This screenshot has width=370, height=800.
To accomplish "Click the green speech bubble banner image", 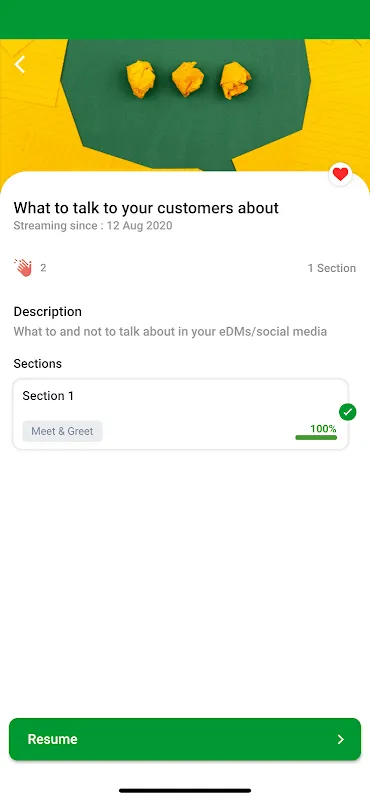I will [x=185, y=105].
